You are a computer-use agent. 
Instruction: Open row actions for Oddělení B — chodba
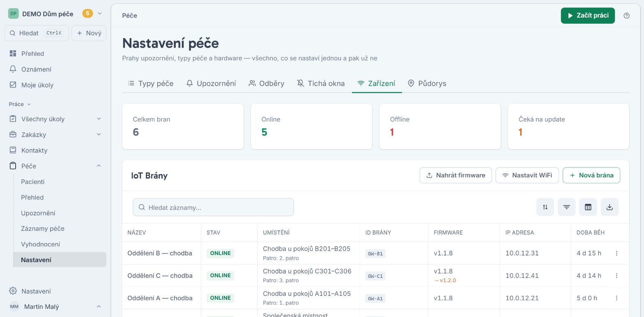coord(616,253)
